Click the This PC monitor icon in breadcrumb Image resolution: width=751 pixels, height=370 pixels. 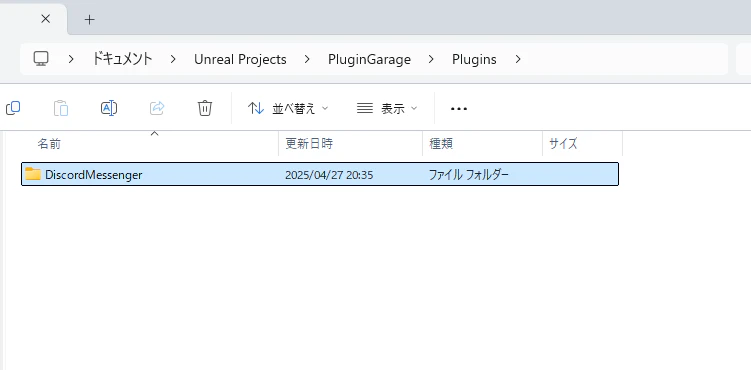tap(41, 59)
